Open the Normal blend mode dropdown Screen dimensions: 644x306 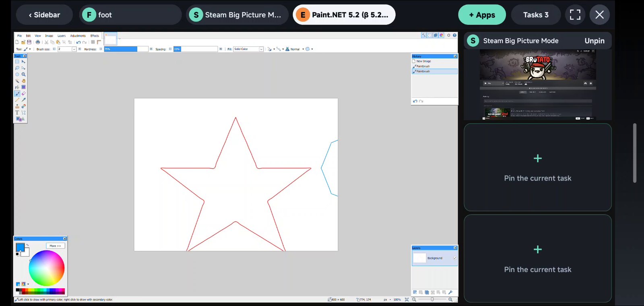coord(295,49)
